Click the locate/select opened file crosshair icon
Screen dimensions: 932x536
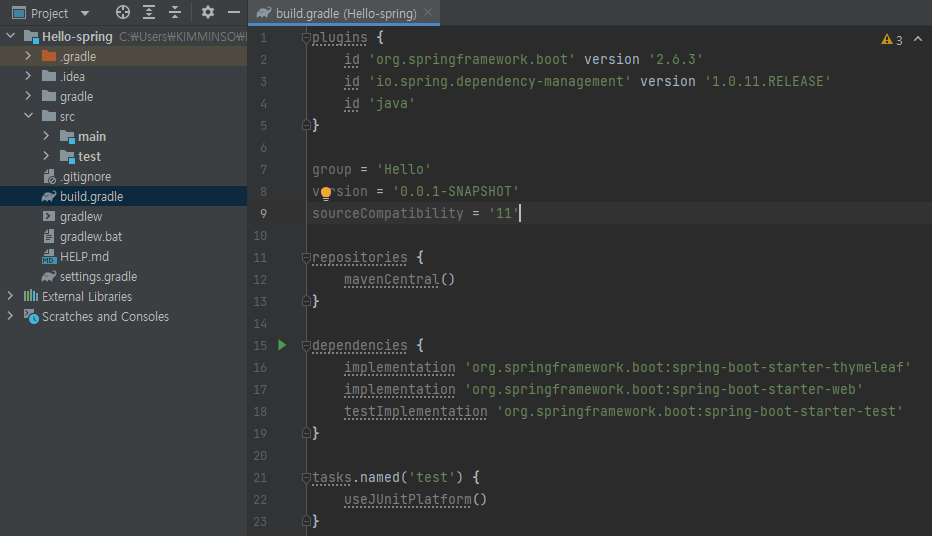click(x=122, y=12)
